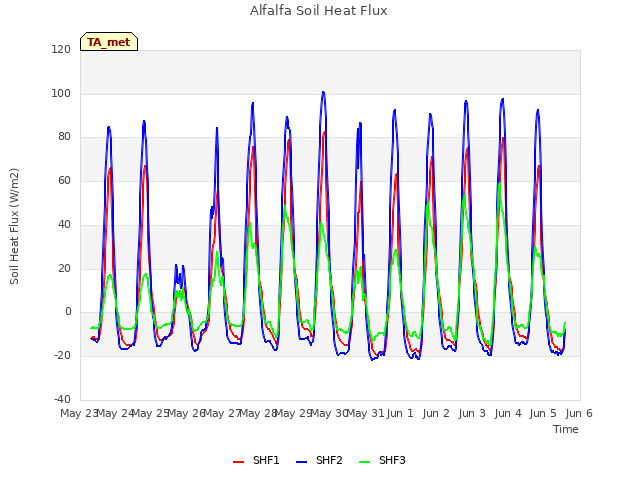The image size is (640, 480).
Task: Click the y-axis tick label 120
Action: 61,49
